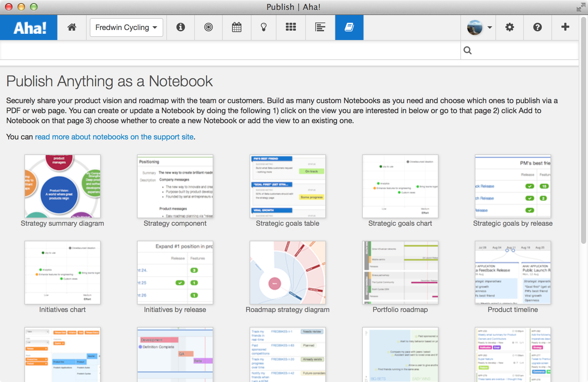Open the strategy target icon
The height and width of the screenshot is (382, 588).
click(x=208, y=28)
